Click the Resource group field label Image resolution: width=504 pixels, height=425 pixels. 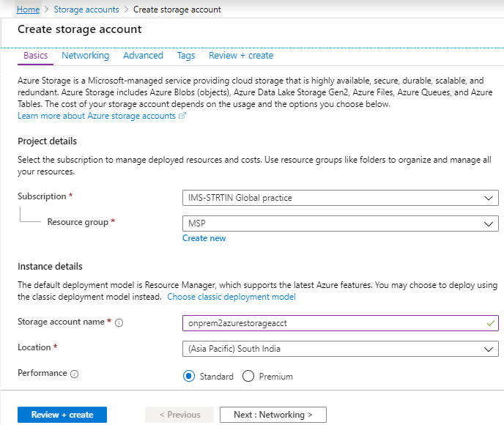pyautogui.click(x=78, y=222)
